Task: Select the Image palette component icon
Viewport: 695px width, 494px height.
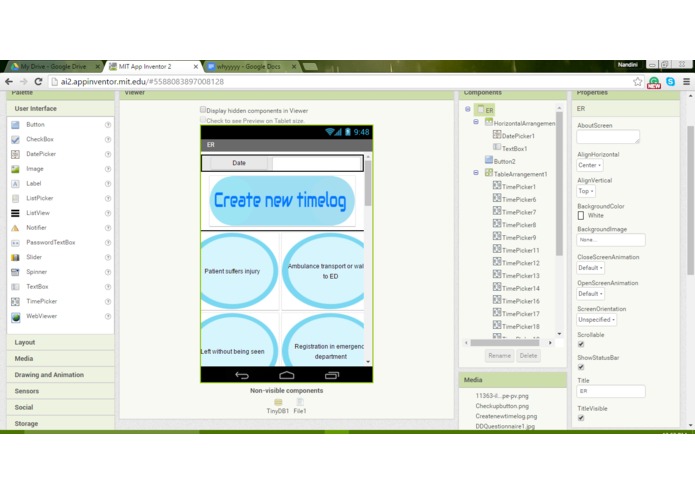Action: [x=15, y=169]
